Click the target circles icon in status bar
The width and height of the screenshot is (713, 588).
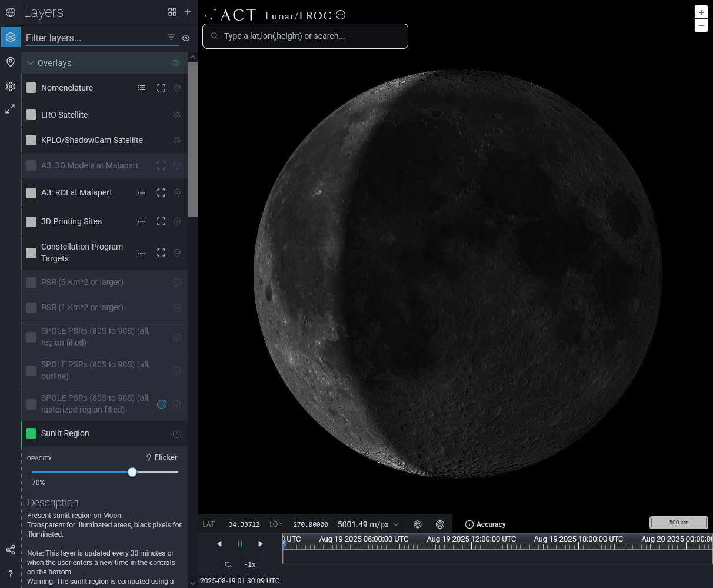(x=440, y=524)
